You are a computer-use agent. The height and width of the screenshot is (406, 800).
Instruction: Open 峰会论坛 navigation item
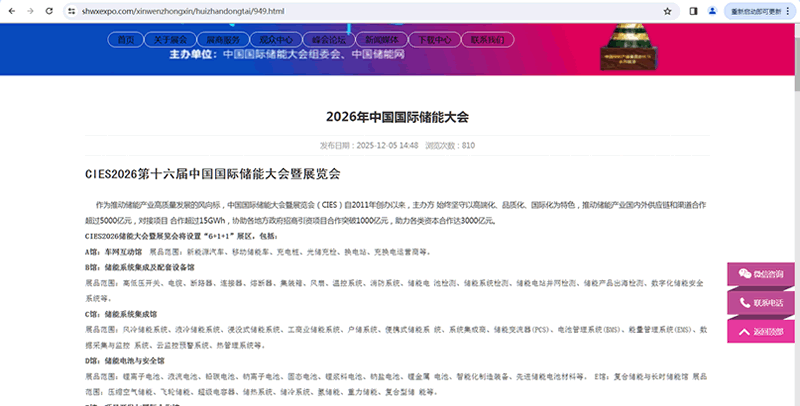tap(331, 40)
